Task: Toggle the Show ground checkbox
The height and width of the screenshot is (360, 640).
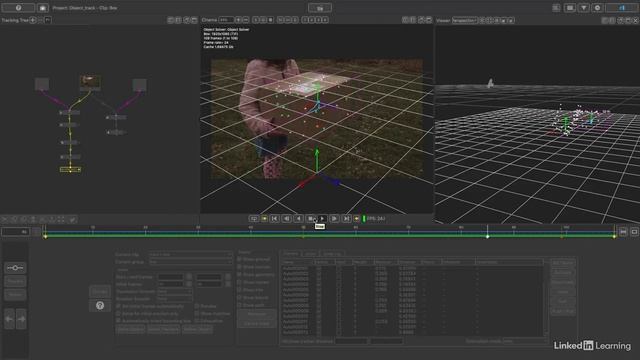Action: coord(240,259)
